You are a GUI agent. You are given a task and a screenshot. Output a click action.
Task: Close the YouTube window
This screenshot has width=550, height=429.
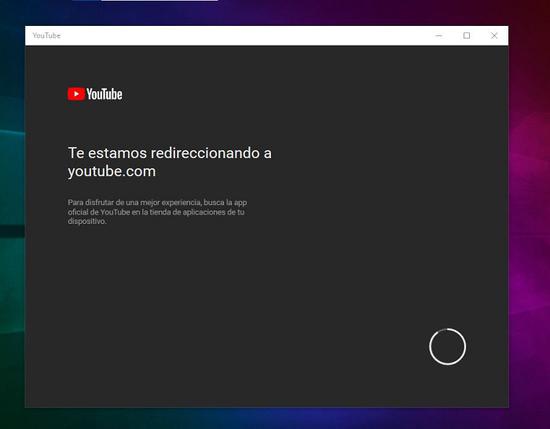pos(494,35)
